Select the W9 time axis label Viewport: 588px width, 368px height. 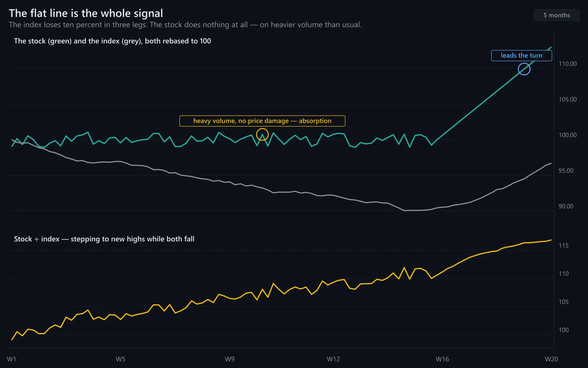pyautogui.click(x=230, y=359)
